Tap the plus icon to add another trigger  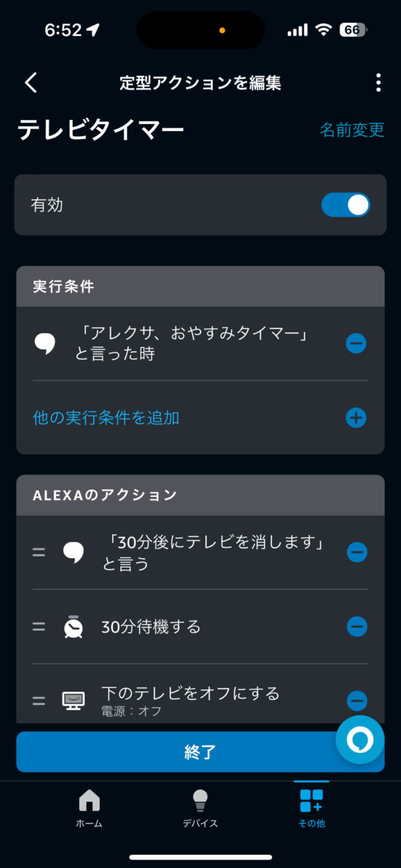coord(355,418)
